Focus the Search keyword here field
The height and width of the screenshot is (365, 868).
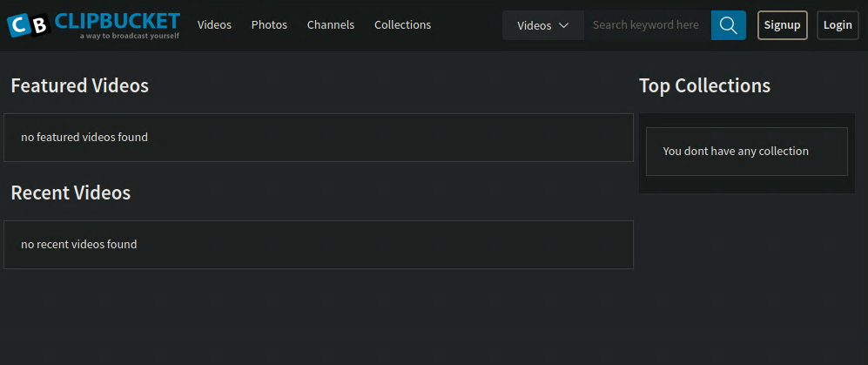pos(647,26)
